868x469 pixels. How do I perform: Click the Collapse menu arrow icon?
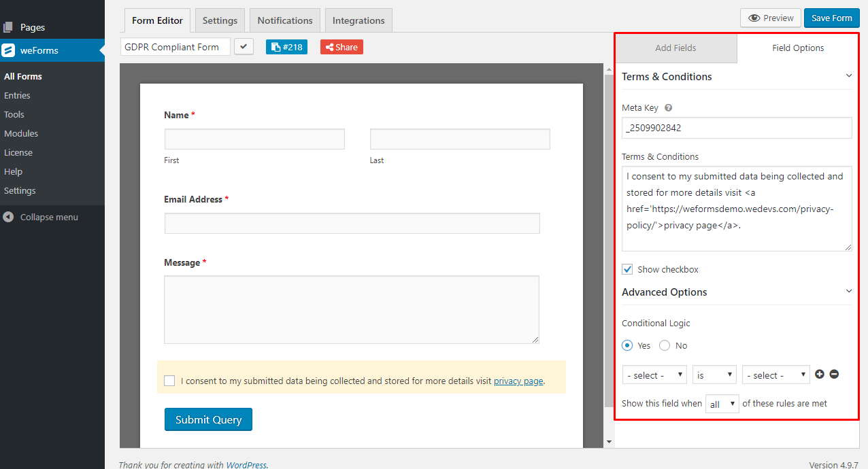click(8, 218)
